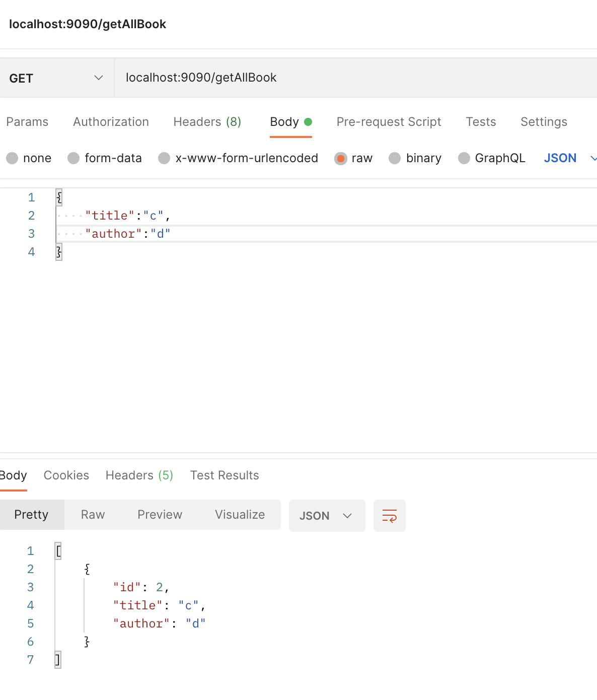Click line number 3 in request body
Viewport: 597px width, 700px height.
[x=31, y=234]
